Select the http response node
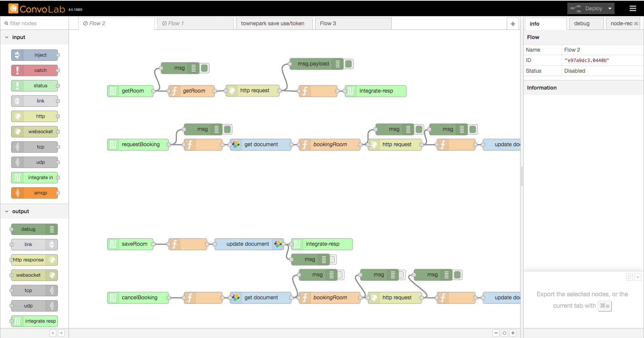644x338 pixels. click(x=34, y=260)
